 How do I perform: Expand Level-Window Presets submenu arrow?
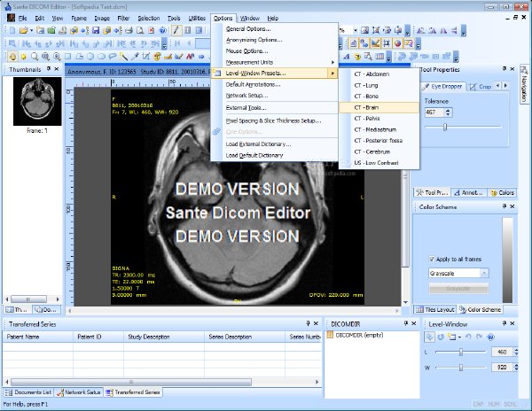[332, 74]
